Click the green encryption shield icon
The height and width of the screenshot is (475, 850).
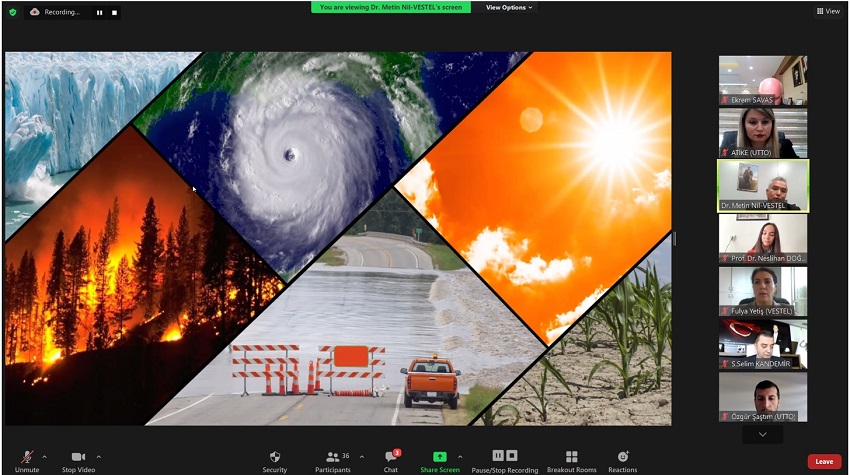[x=13, y=12]
